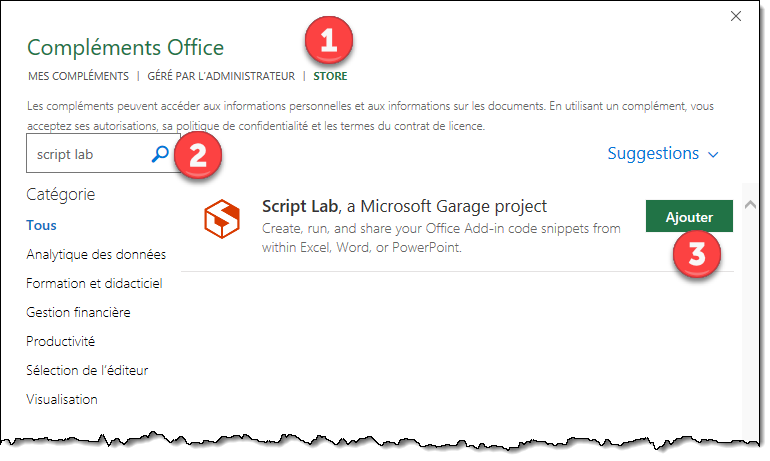Select the Store tab
The width and height of the screenshot is (770, 461).
[331, 76]
